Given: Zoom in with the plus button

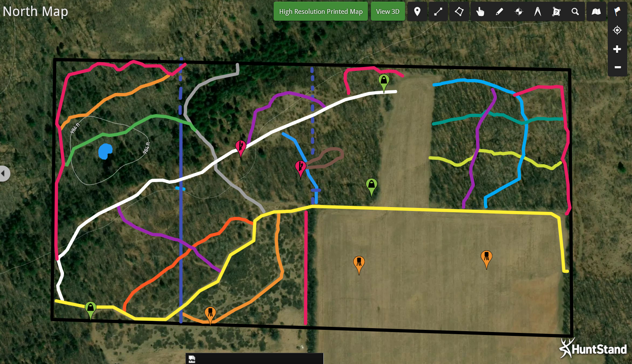Looking at the screenshot, I should coord(617,49).
